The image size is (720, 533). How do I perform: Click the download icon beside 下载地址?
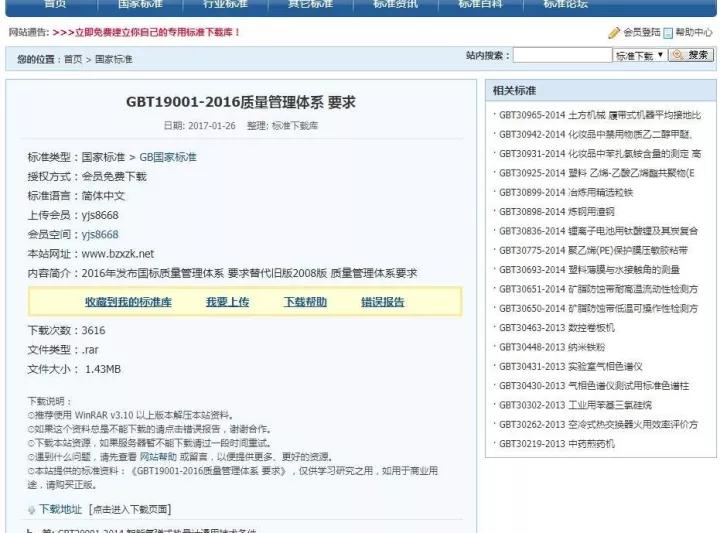pyautogui.click(x=32, y=509)
